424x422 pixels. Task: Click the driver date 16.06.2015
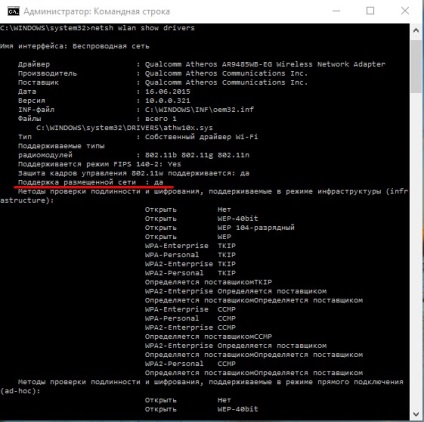168,92
